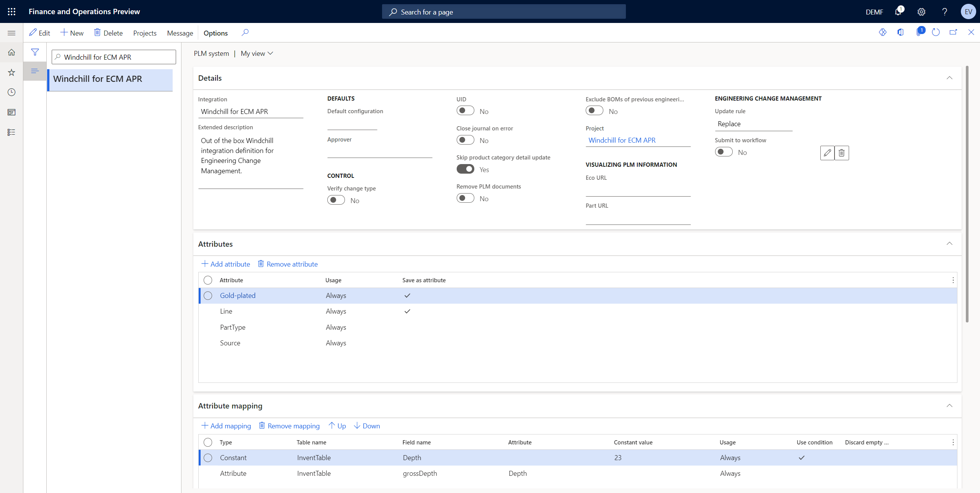Open page in a new window

point(953,32)
